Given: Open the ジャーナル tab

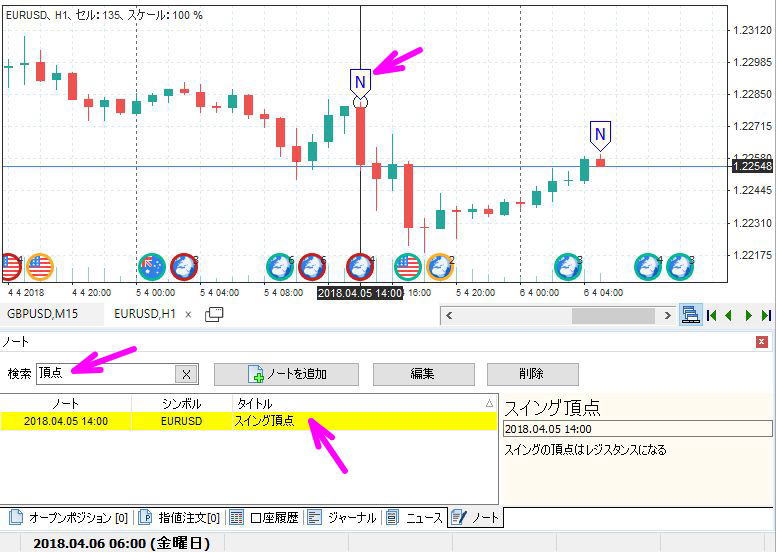Looking at the screenshot, I should click(x=343, y=517).
